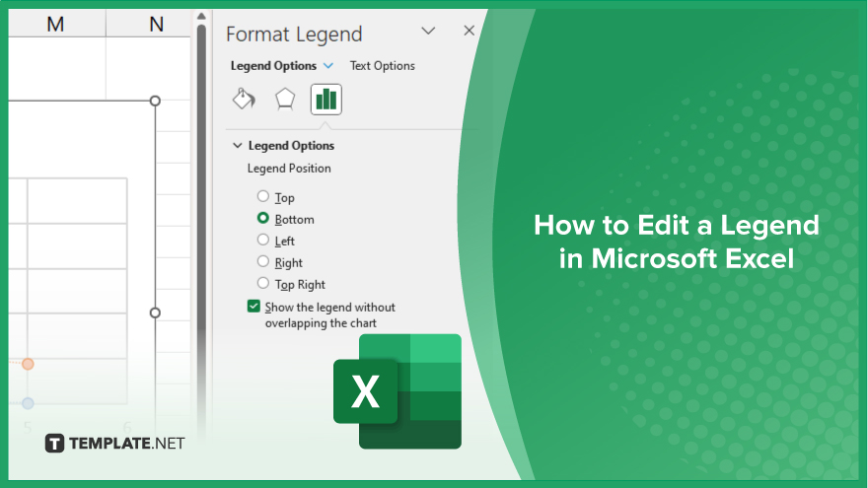Click the vertical scrollbar up arrow

point(201,17)
